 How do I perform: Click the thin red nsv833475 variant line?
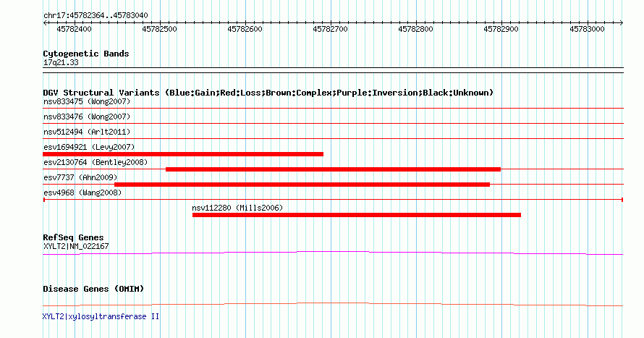[x=333, y=109]
